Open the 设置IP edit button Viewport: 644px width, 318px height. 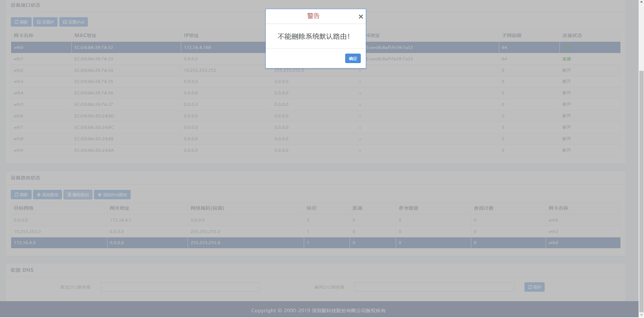[x=45, y=22]
